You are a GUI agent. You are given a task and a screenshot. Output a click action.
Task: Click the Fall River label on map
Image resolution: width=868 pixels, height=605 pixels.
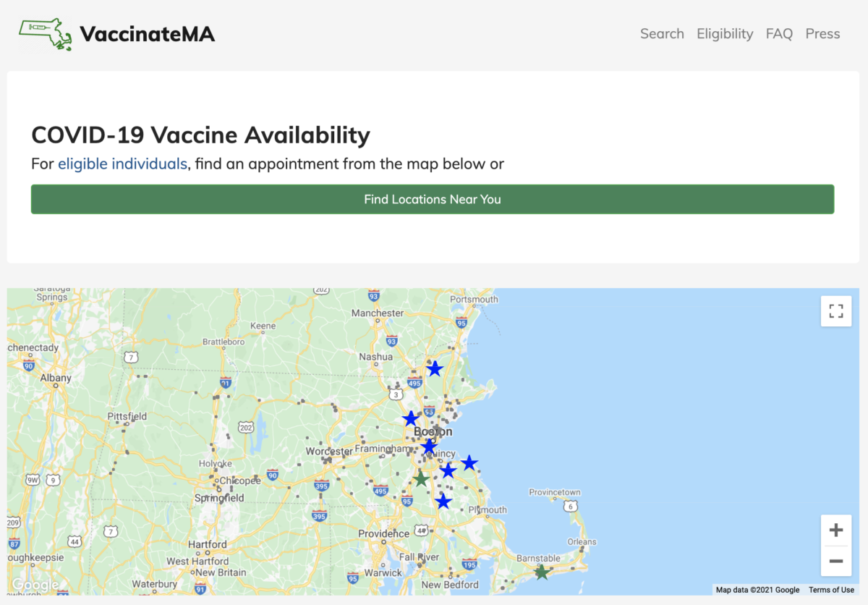click(419, 557)
